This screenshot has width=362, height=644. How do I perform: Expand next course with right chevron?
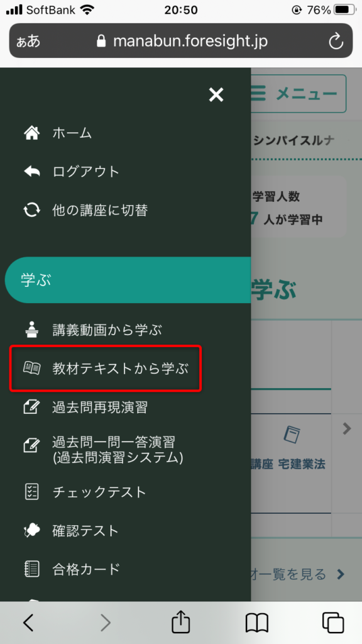347,429
